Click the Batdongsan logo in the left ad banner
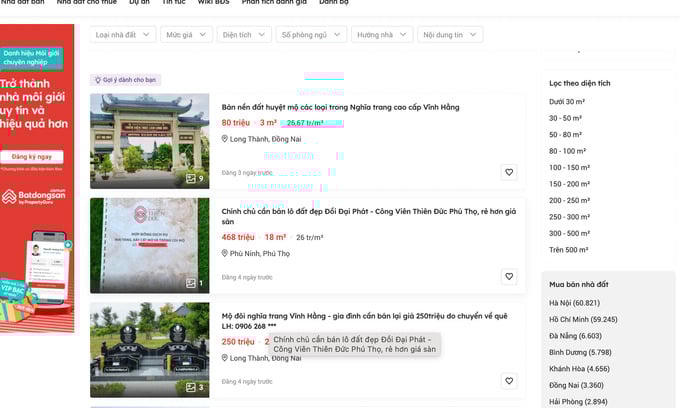 [33, 196]
